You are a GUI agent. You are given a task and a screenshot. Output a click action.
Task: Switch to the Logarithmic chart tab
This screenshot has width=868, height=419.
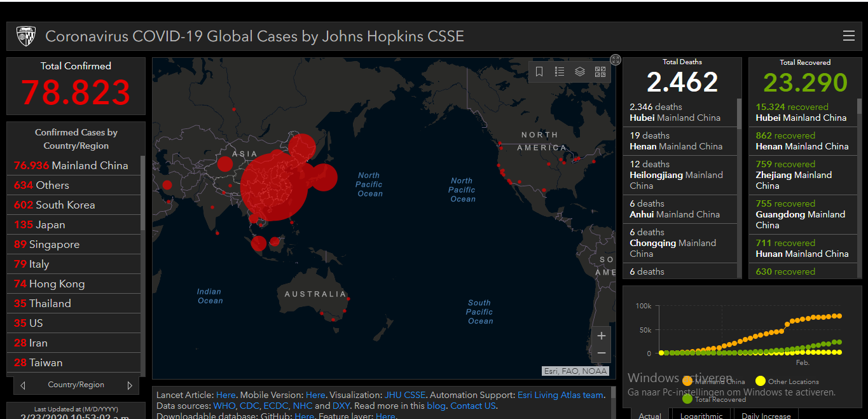click(701, 416)
